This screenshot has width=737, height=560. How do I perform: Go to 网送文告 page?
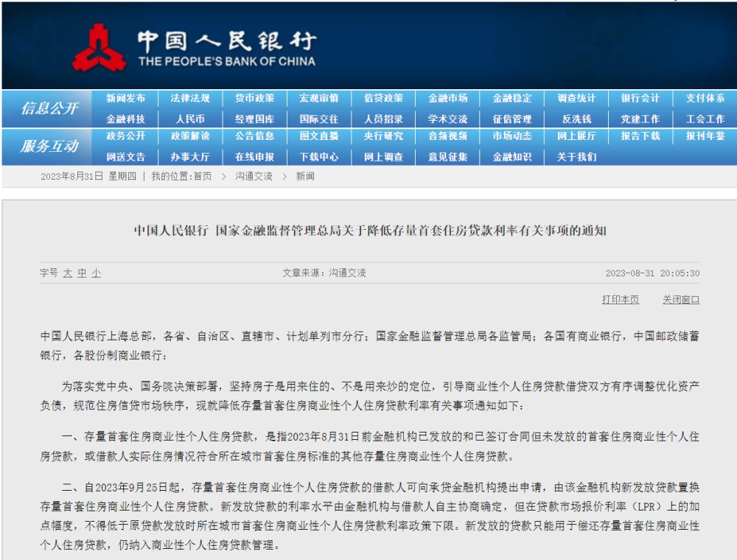(x=125, y=157)
